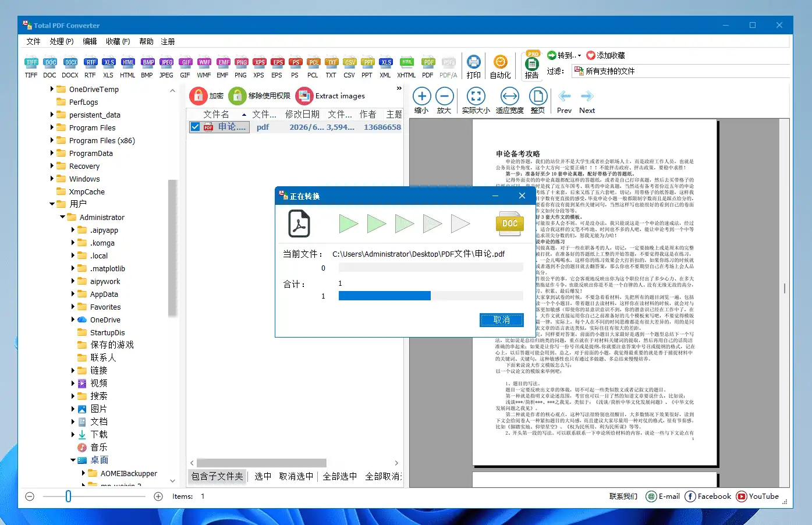Viewport: 812px width, 525px height.
Task: Open the 注册 menu
Action: (168, 41)
